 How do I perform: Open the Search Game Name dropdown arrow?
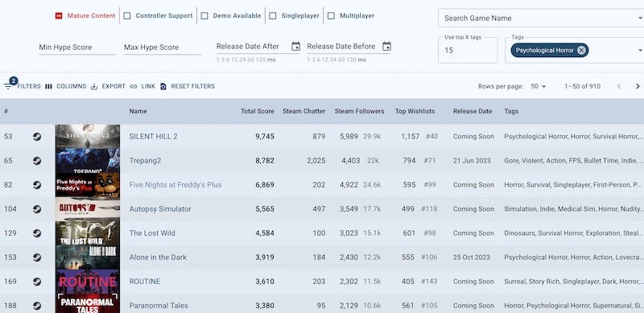(640, 18)
